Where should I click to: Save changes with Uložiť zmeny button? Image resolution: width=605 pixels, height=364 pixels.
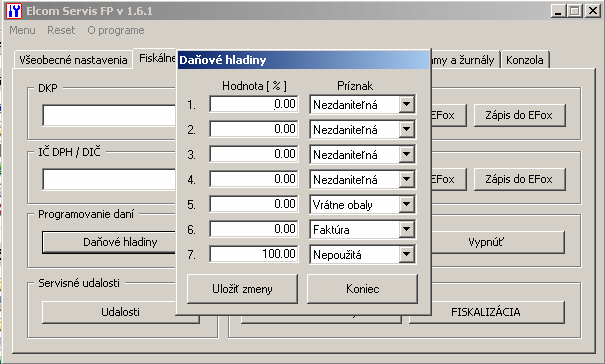[x=242, y=289]
